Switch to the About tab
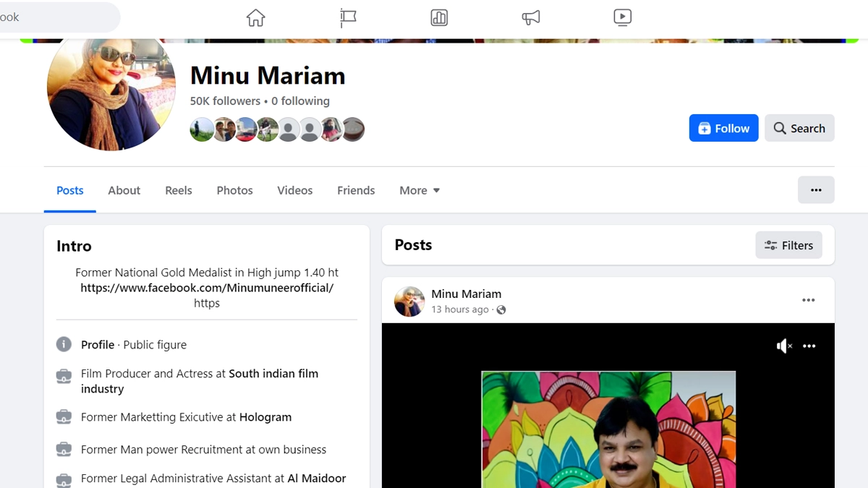Viewport: 868px width, 488px height. coord(124,190)
